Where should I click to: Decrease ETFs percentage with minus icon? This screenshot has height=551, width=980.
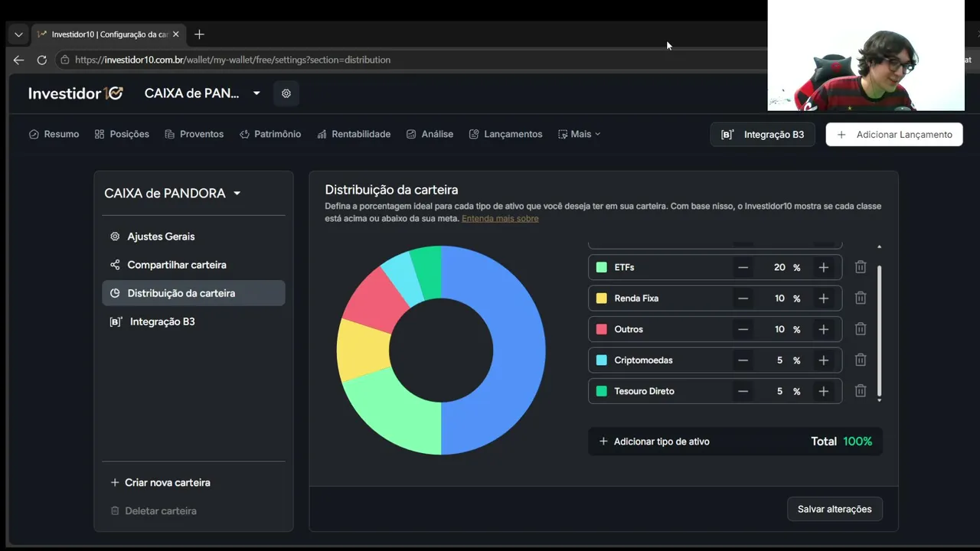tap(743, 267)
